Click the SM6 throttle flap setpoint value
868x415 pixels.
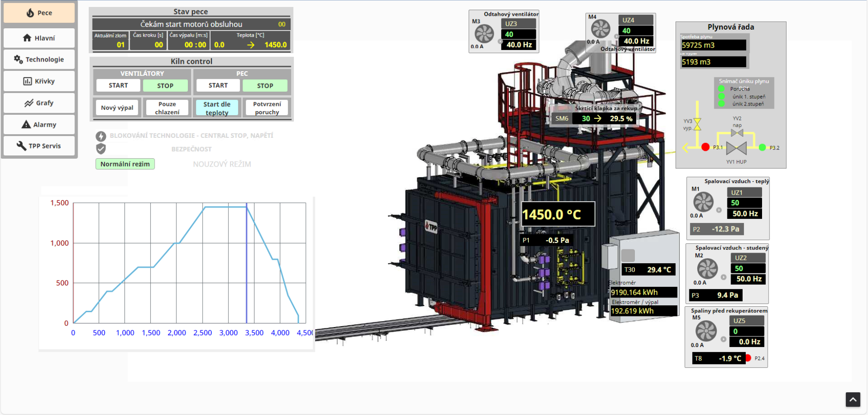(586, 118)
